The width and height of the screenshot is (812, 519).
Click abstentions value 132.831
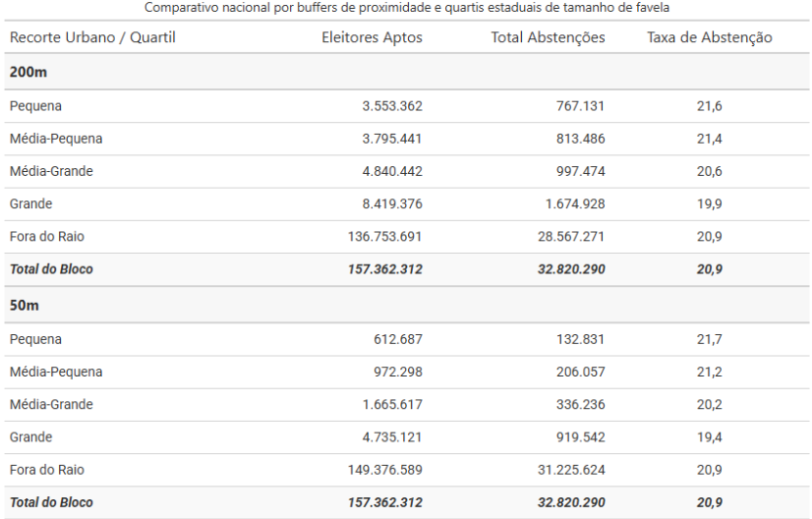pos(581,339)
